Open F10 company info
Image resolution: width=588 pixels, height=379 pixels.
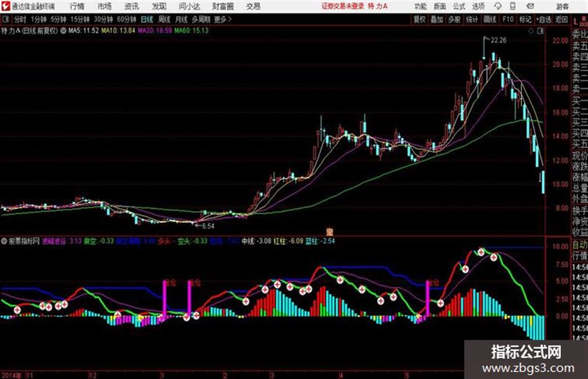(x=508, y=19)
